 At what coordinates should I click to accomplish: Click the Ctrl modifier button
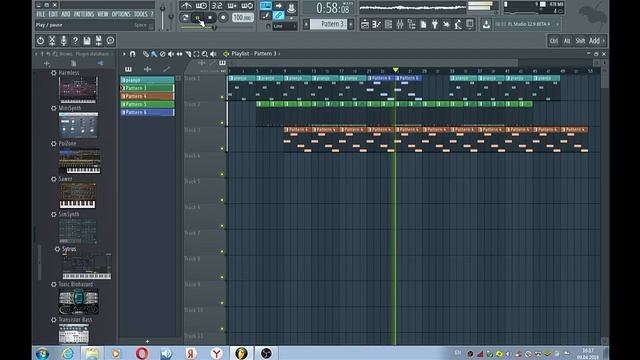click(553, 41)
